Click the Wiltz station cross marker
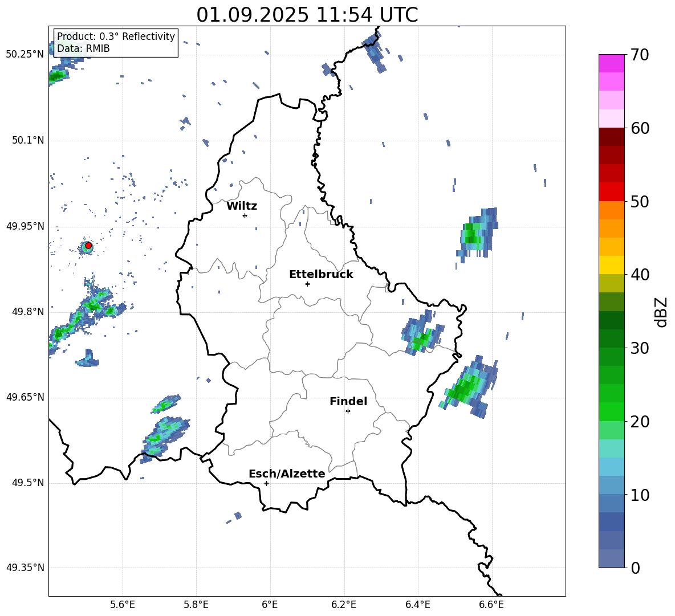This screenshot has height=616, width=675. 245,215
